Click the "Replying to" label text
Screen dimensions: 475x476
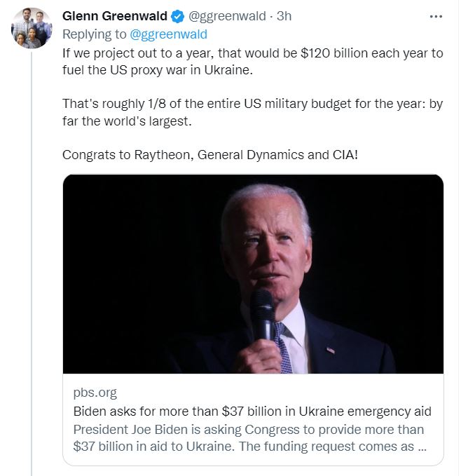[95, 34]
